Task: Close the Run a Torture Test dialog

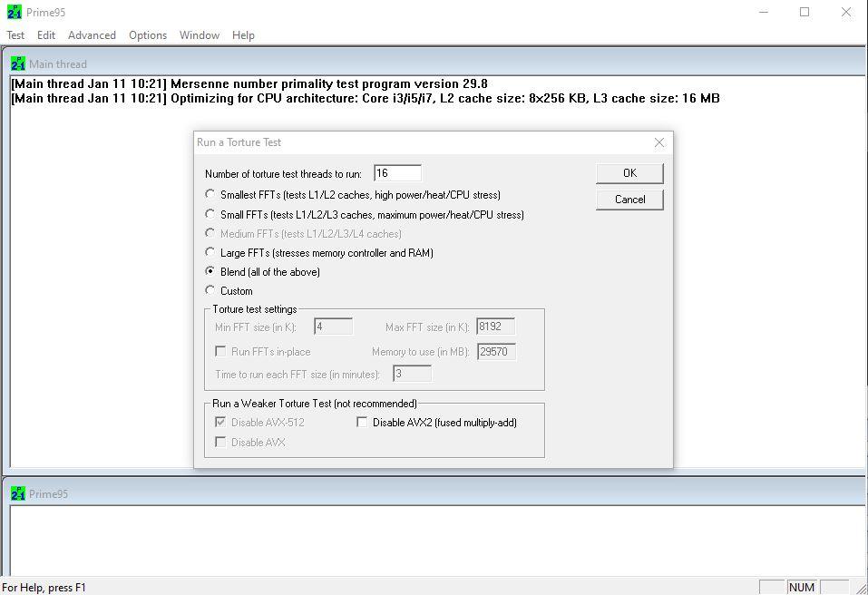Action: [x=658, y=142]
